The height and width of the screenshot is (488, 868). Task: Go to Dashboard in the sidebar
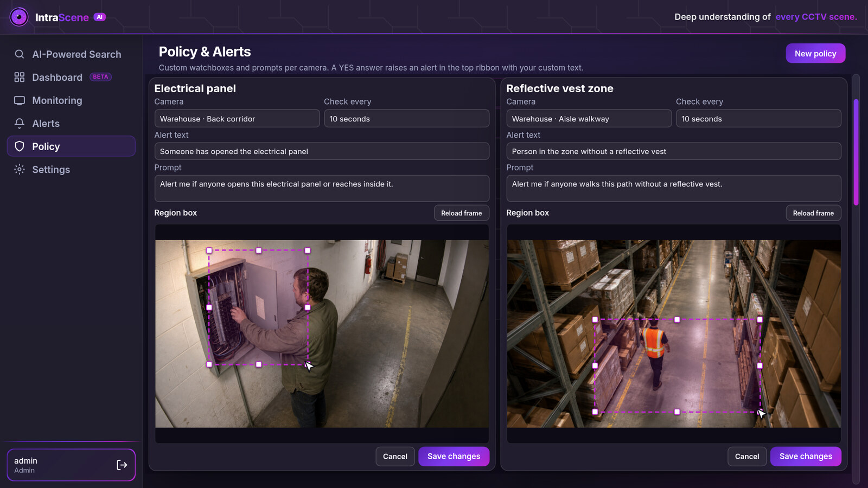[71, 77]
